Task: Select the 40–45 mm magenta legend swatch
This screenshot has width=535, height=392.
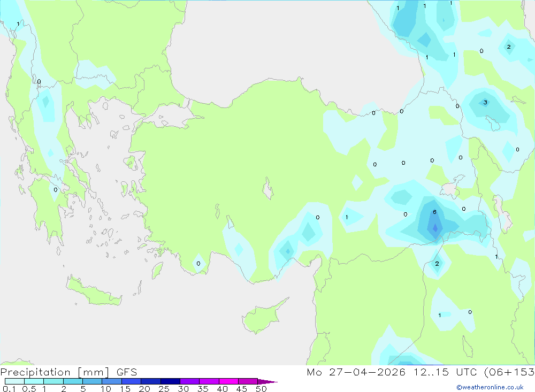Action: 228,381
